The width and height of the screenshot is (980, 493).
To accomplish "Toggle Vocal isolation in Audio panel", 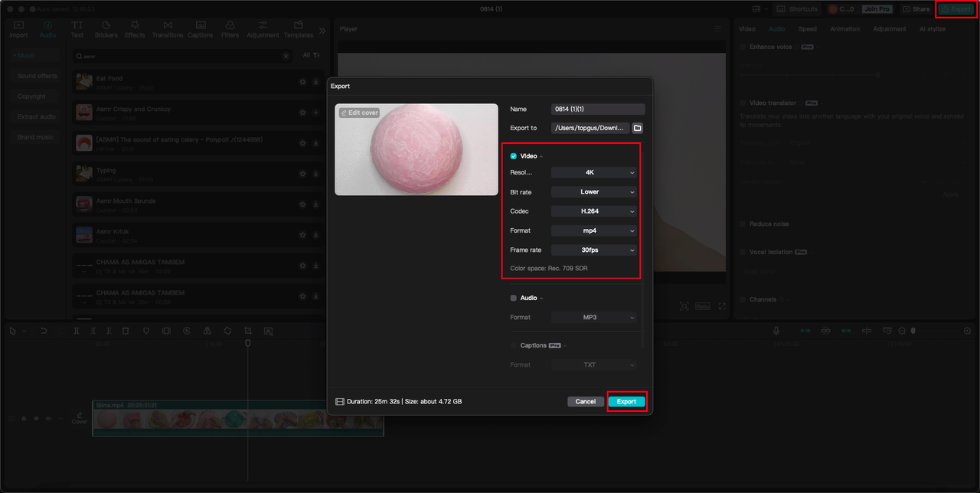I will click(x=743, y=252).
